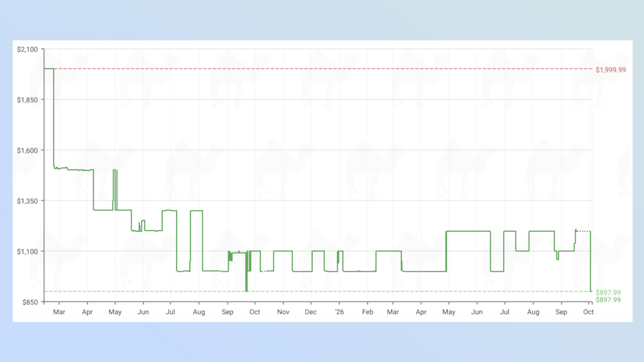Select the Feb marker on the timeline axis
The image size is (644, 362).
point(367,312)
